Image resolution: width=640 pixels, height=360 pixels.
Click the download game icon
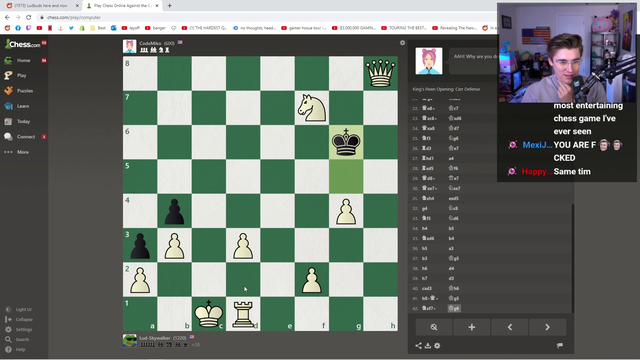click(x=428, y=346)
